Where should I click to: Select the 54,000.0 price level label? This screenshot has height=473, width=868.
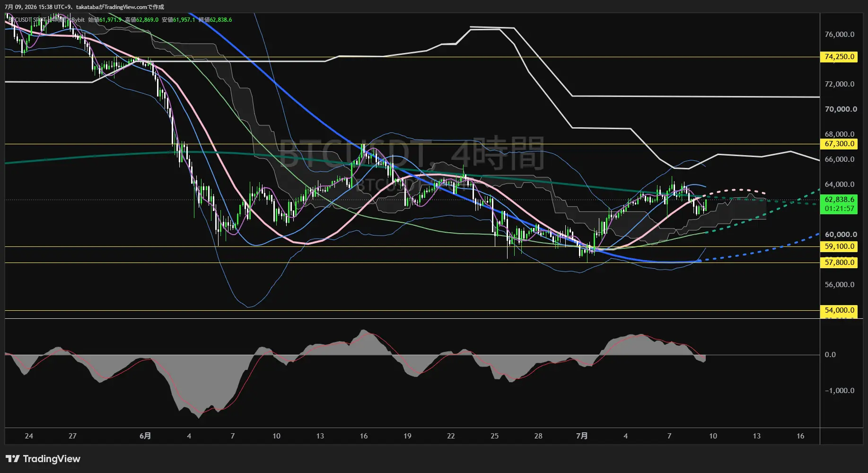point(839,310)
